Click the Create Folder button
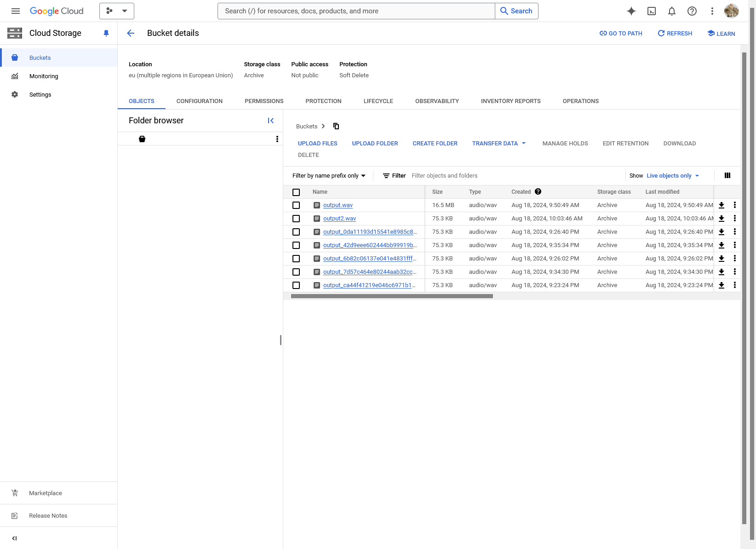This screenshot has width=756, height=549. [435, 144]
